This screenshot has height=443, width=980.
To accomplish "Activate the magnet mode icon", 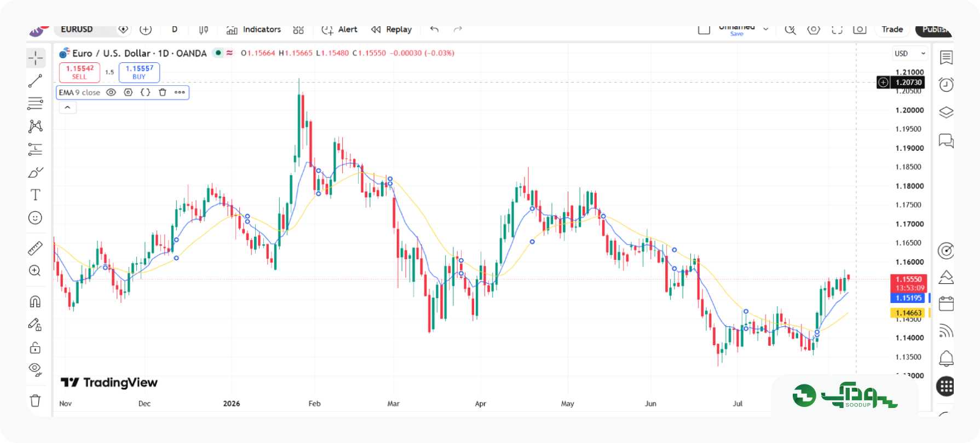I will (36, 302).
